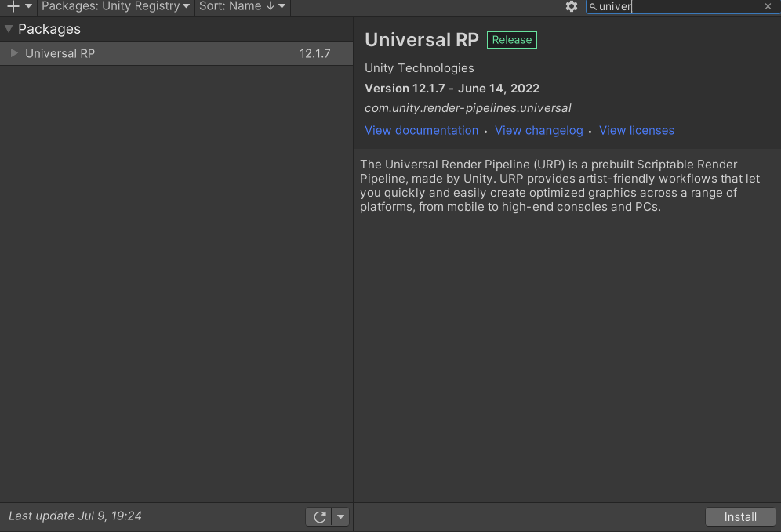
Task: Click the refresh package list icon
Action: [319, 516]
